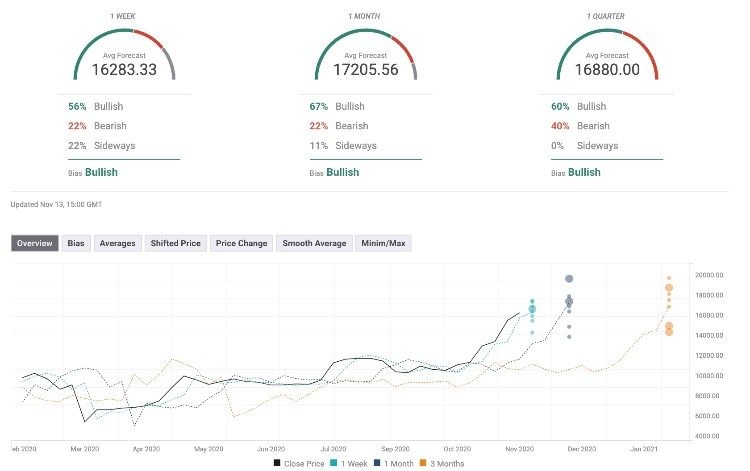The image size is (750, 471).
Task: Click the topmost dark blue 1 Month dot
Action: pyautogui.click(x=569, y=279)
